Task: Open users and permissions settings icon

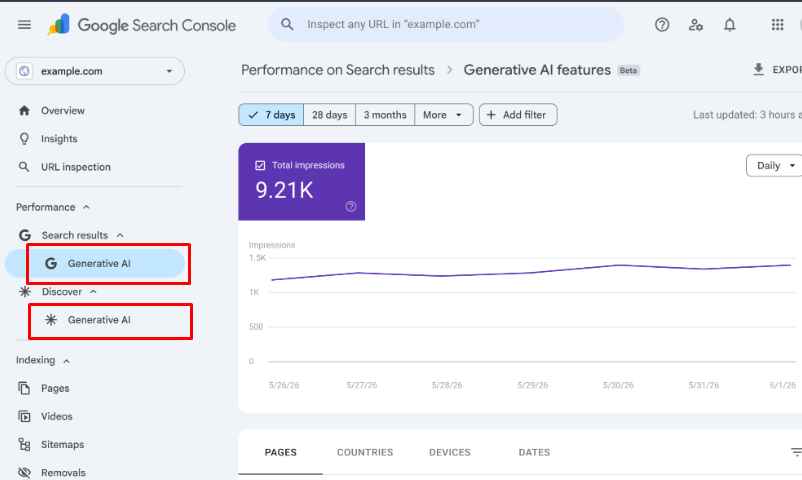Action: tap(696, 25)
